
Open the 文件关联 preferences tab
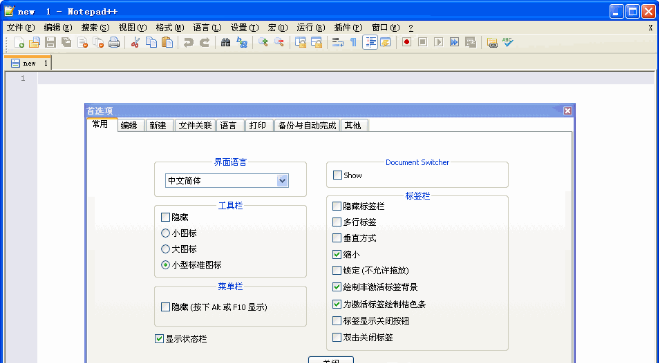pyautogui.click(x=195, y=126)
